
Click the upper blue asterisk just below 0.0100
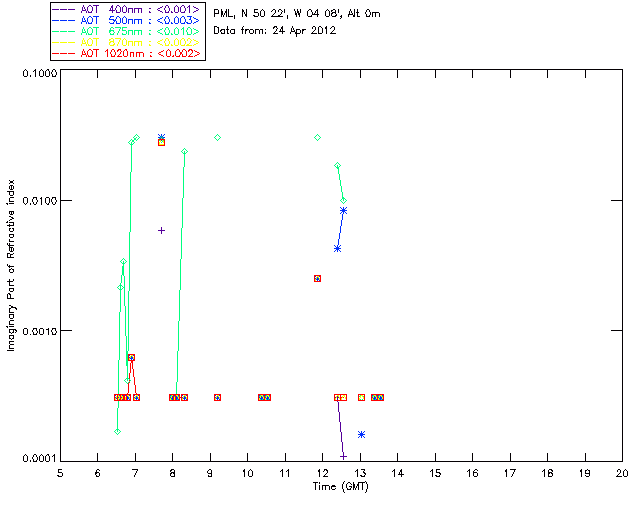click(344, 211)
